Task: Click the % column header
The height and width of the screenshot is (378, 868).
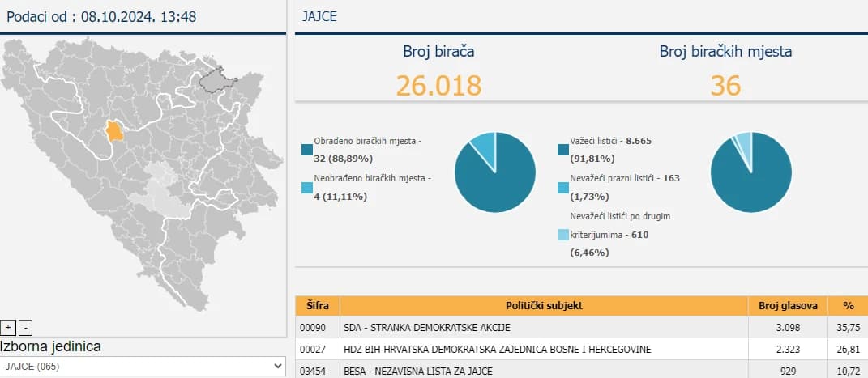Action: click(x=848, y=306)
